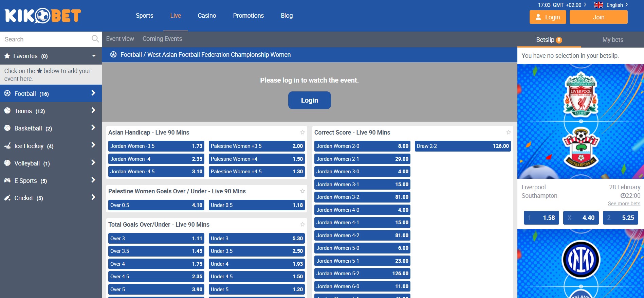Click the Inter Milan club crest
Viewport: 644px width, 298px height.
coord(581,260)
